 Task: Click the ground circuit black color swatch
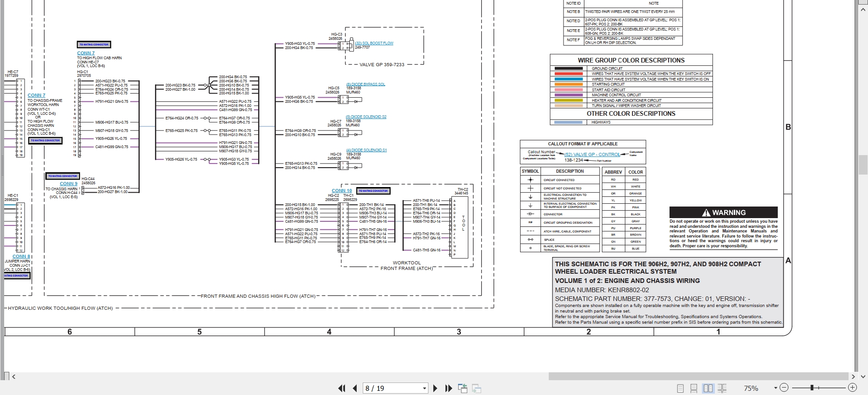click(569, 69)
